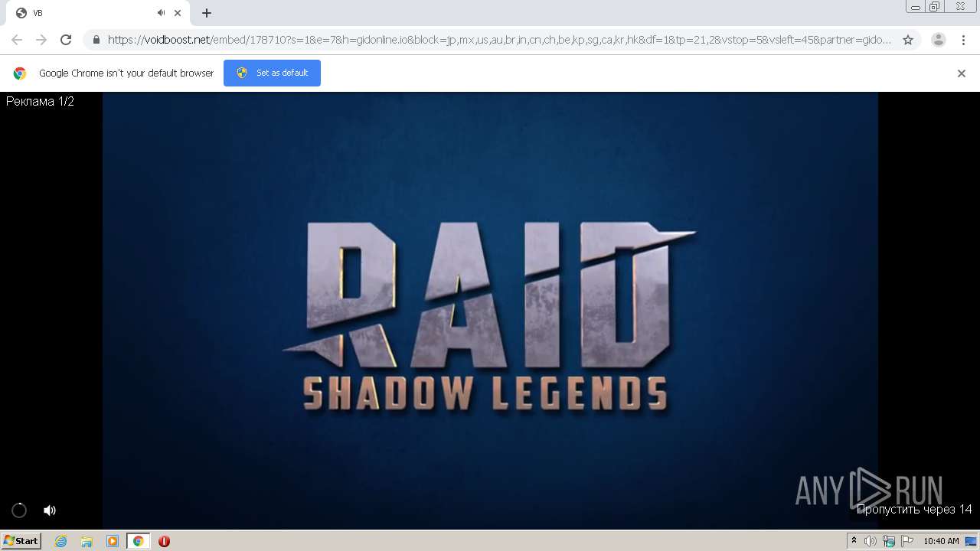Viewport: 980px width, 551px height.
Task: Mute the ad video volume icon
Action: [x=50, y=510]
